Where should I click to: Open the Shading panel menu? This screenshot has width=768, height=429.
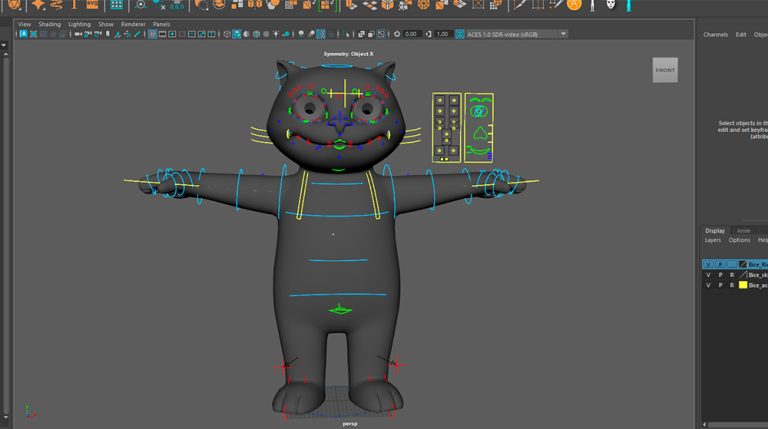(49, 24)
